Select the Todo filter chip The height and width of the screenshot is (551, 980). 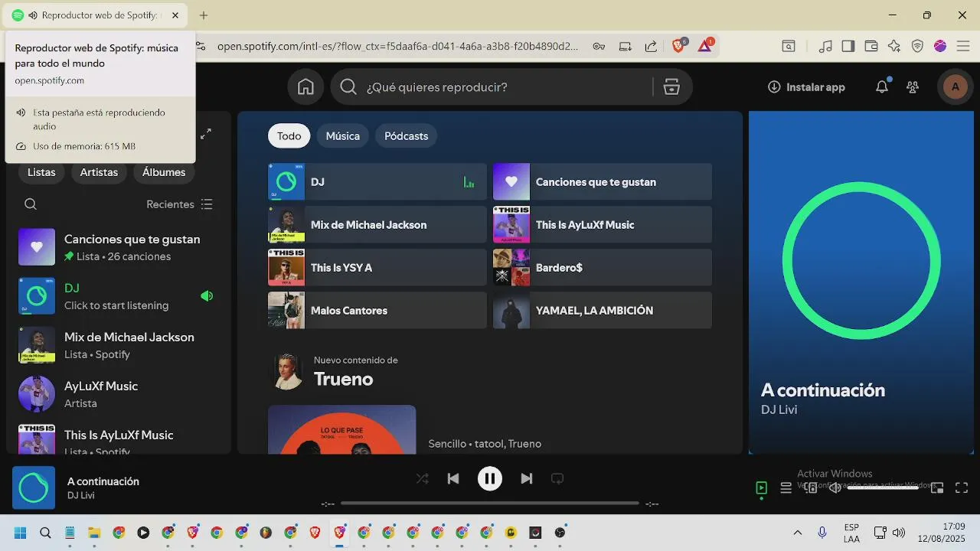[289, 136]
